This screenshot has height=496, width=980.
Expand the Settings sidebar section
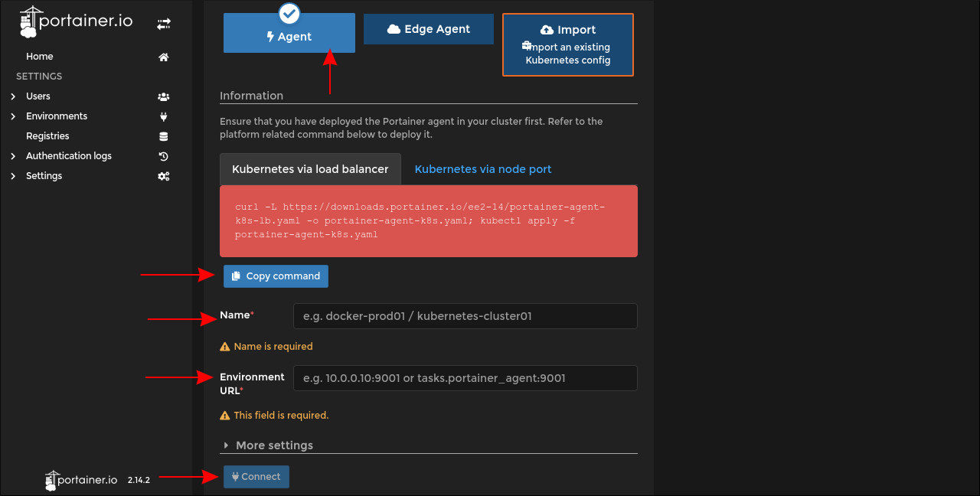[x=13, y=176]
